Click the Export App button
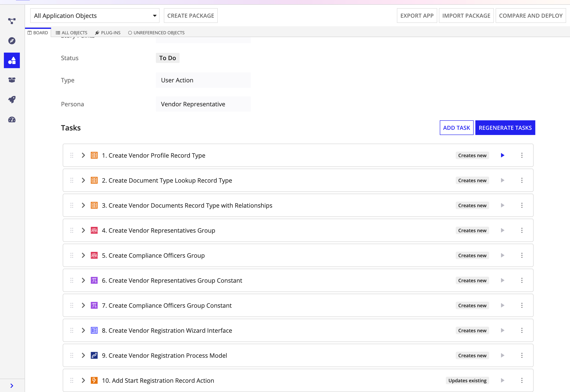Screen dimensions: 570x392 tap(417, 16)
